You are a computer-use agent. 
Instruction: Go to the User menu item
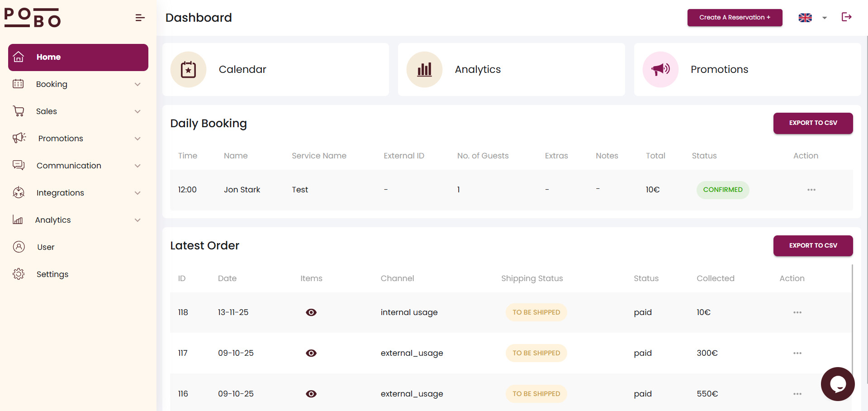(46, 247)
